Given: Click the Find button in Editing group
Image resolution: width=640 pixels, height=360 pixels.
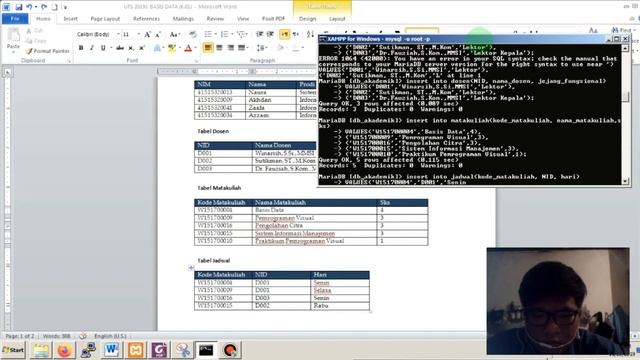Looking at the screenshot, I should [x=622, y=31].
